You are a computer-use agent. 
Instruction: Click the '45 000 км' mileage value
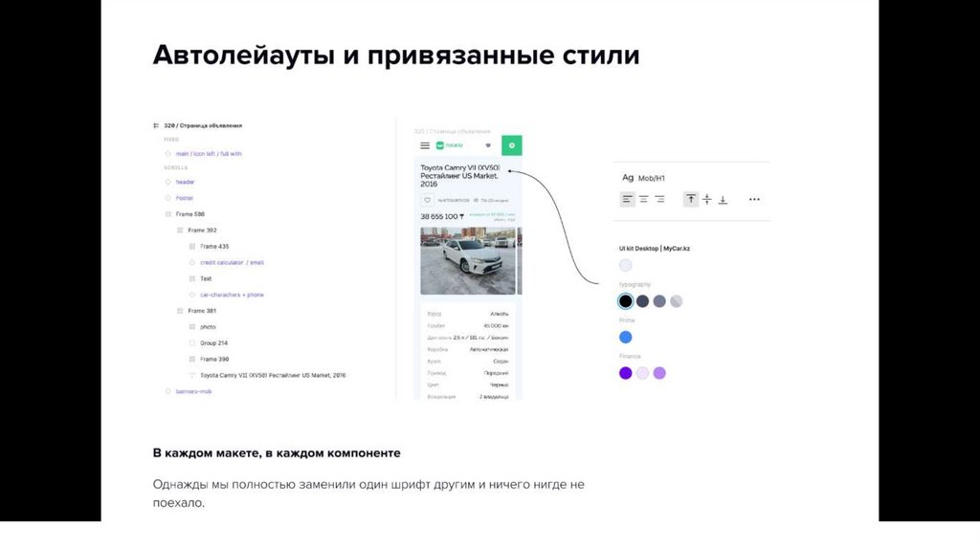click(497, 326)
